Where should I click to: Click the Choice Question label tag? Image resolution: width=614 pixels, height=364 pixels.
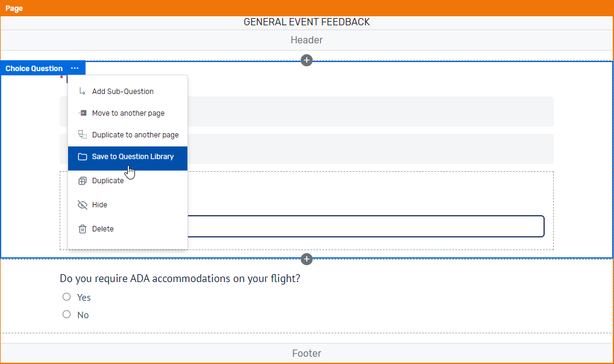click(34, 69)
